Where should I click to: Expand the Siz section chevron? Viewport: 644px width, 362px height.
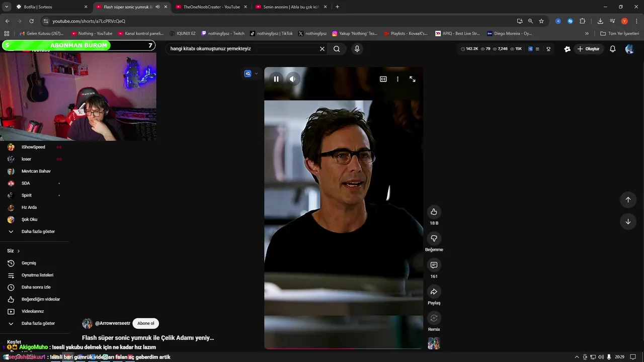19,251
